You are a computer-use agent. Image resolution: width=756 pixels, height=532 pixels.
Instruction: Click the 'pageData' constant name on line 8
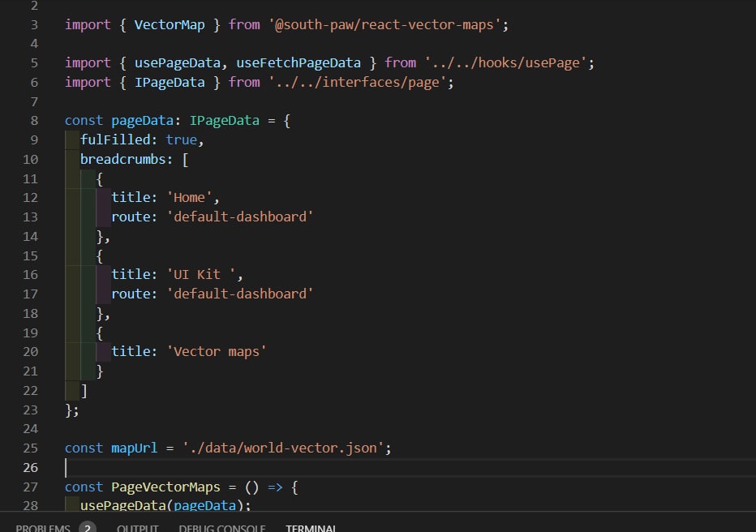coord(142,121)
